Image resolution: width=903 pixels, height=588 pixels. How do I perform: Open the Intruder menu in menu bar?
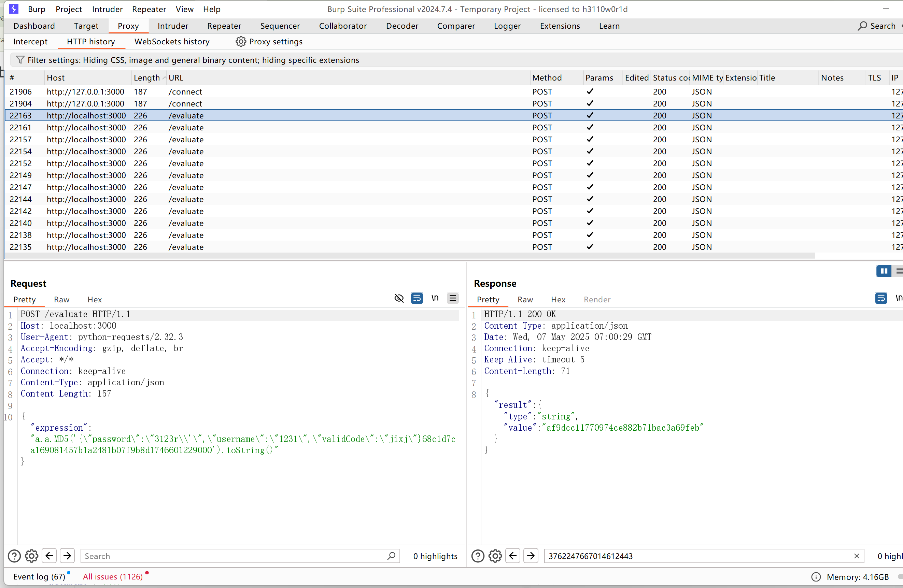pos(107,9)
